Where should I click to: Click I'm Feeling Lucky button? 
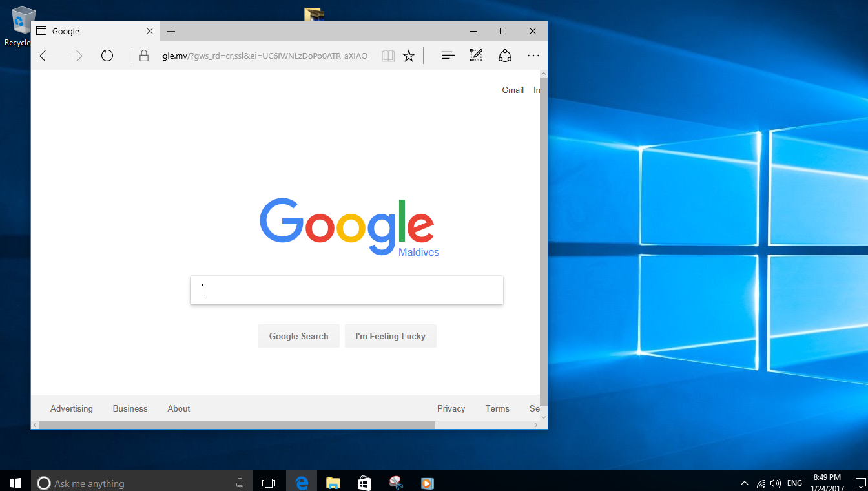click(x=391, y=336)
